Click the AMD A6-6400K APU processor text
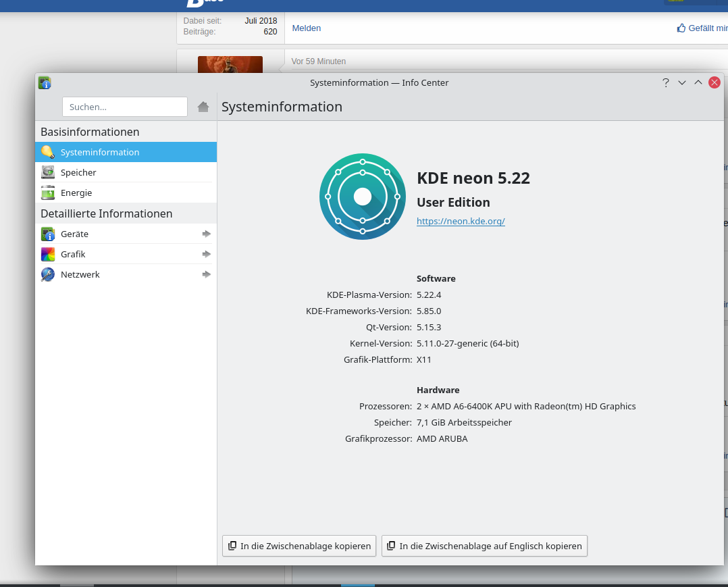The height and width of the screenshot is (587, 728). [526, 407]
